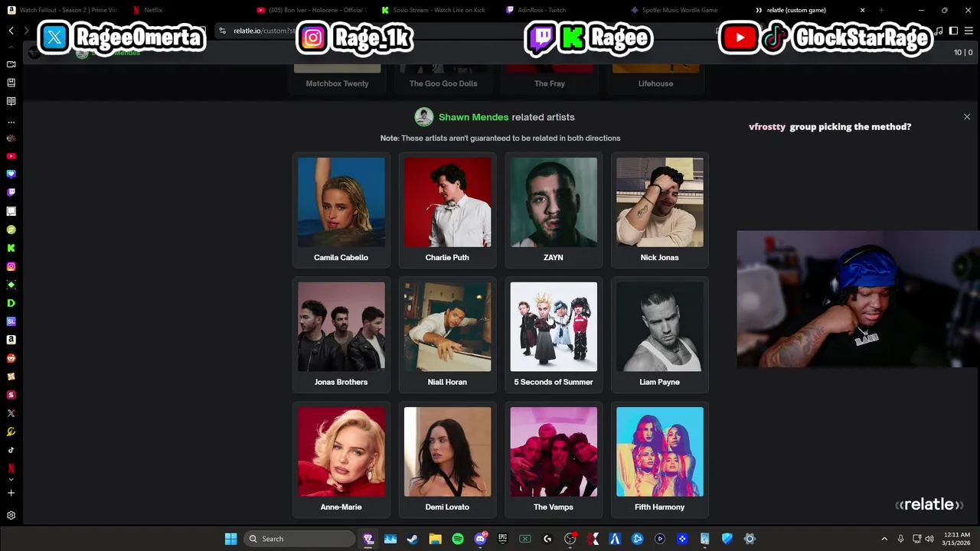Show hidden system tray icons
The height and width of the screenshot is (551, 980).
pyautogui.click(x=884, y=539)
